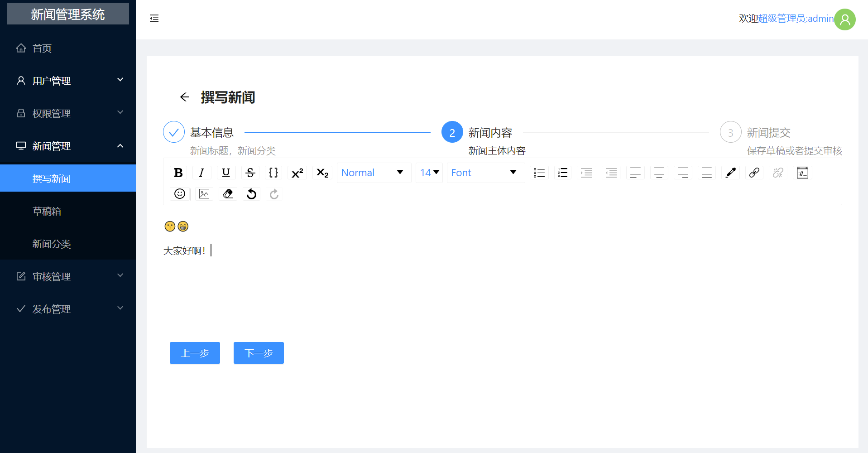
Task: Redo the last undone edit
Action: [x=274, y=194]
